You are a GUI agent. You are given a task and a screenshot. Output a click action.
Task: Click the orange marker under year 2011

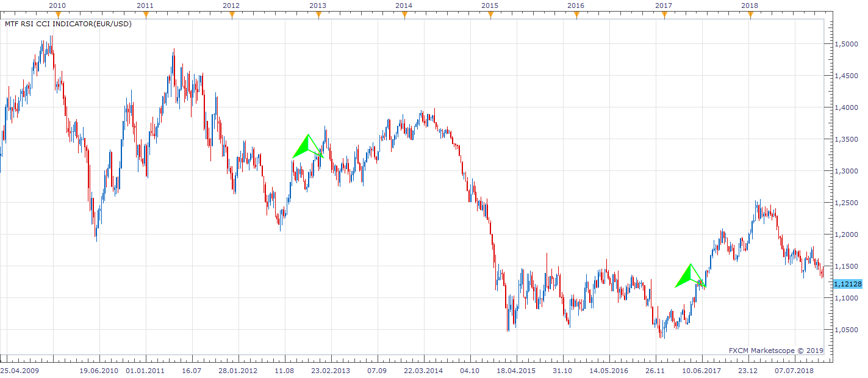coord(145,15)
